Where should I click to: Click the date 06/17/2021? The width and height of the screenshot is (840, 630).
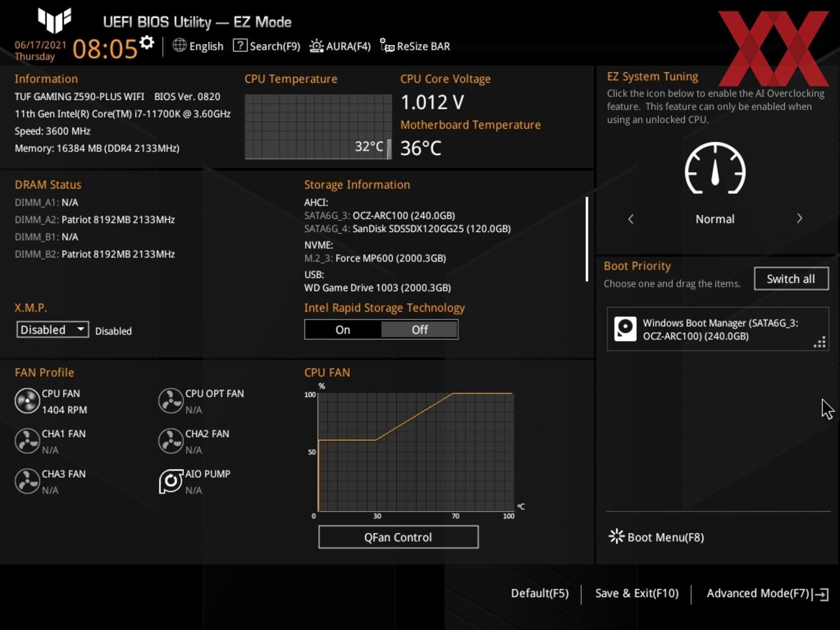pos(40,45)
